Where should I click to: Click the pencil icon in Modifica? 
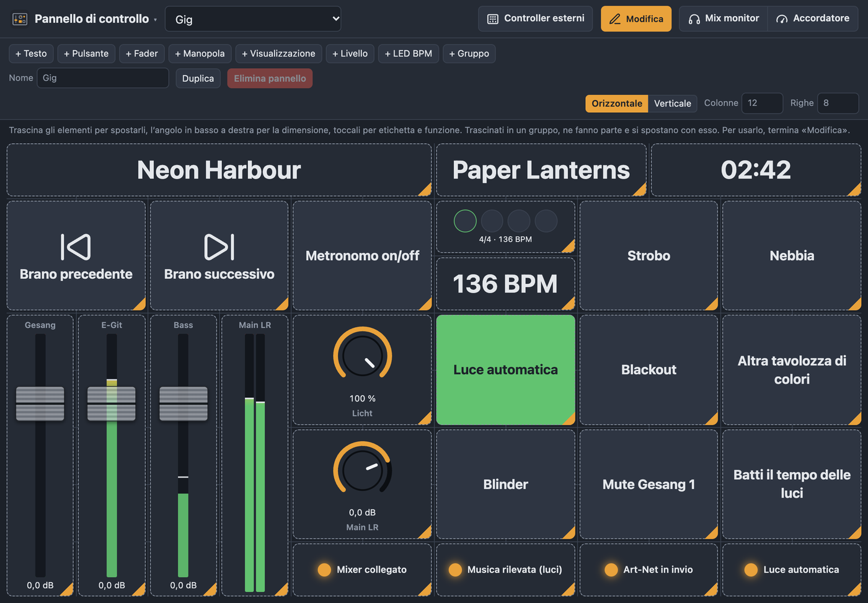[615, 19]
